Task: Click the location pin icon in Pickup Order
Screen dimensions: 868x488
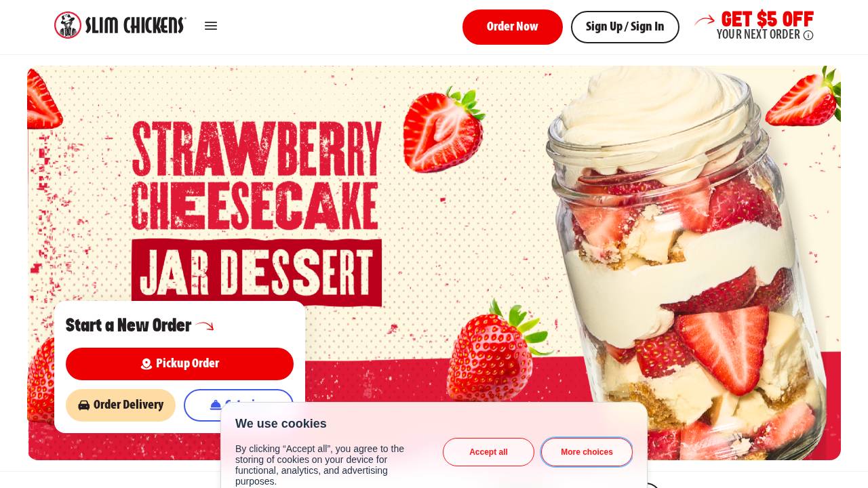Action: 146,364
